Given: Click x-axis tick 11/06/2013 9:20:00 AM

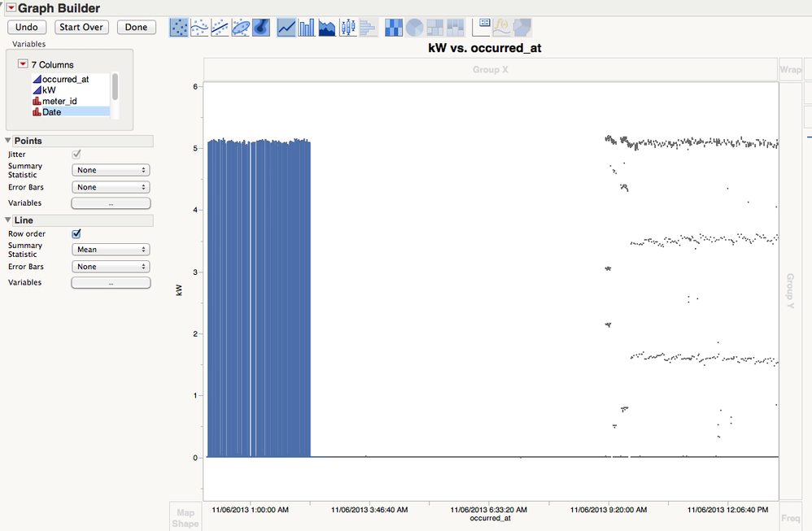Looking at the screenshot, I should point(609,510).
